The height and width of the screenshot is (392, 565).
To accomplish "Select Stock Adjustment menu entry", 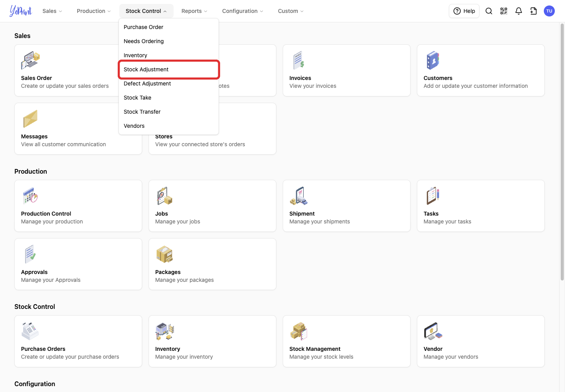I will click(x=169, y=69).
